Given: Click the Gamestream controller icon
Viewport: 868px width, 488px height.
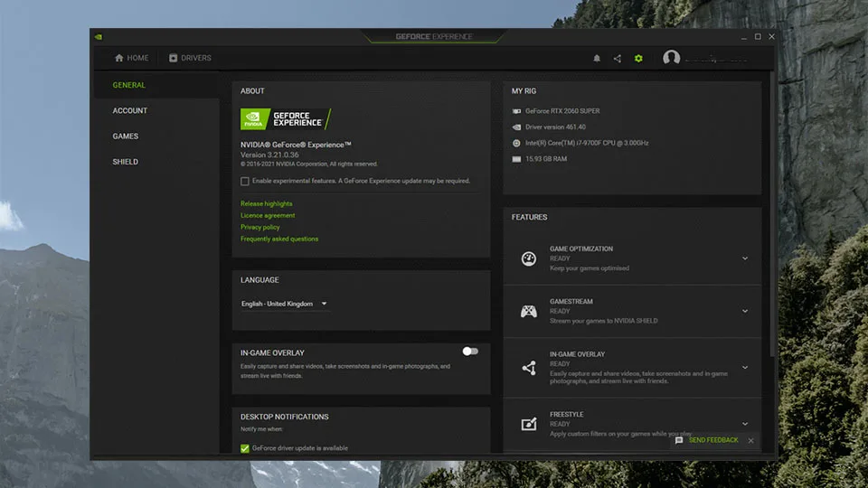Looking at the screenshot, I should pyautogui.click(x=529, y=311).
